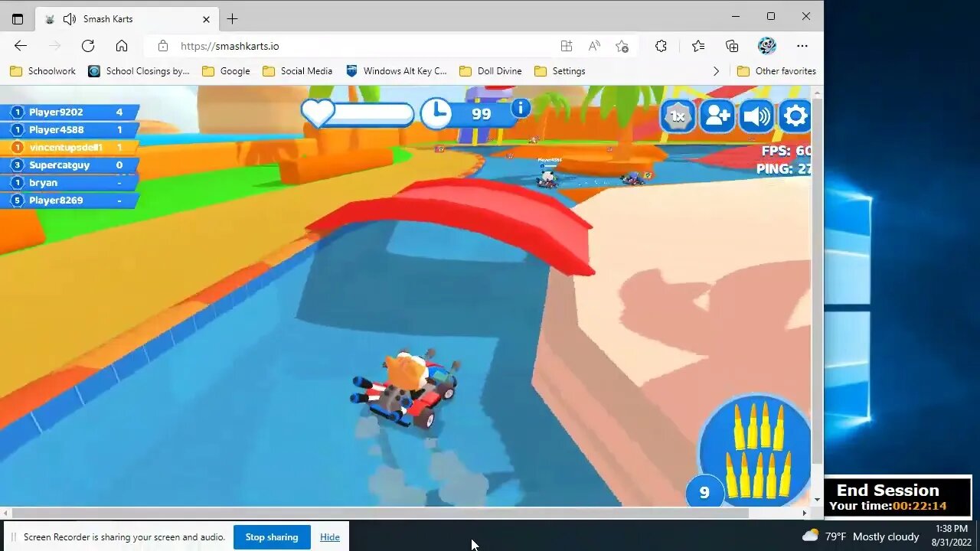Go to browser home page
This screenshot has width=980, height=551.
(x=122, y=46)
